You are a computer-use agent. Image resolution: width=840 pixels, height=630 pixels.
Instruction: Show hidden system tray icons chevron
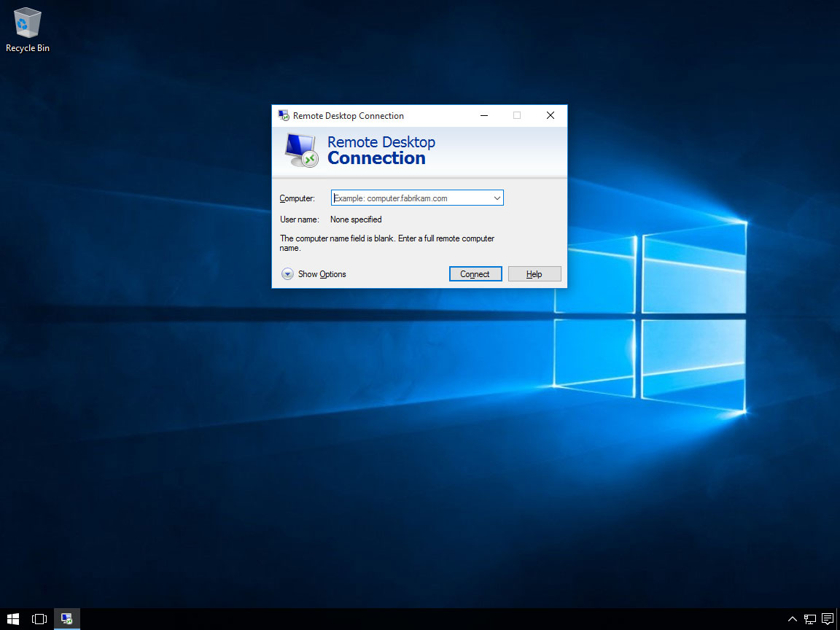(x=793, y=619)
